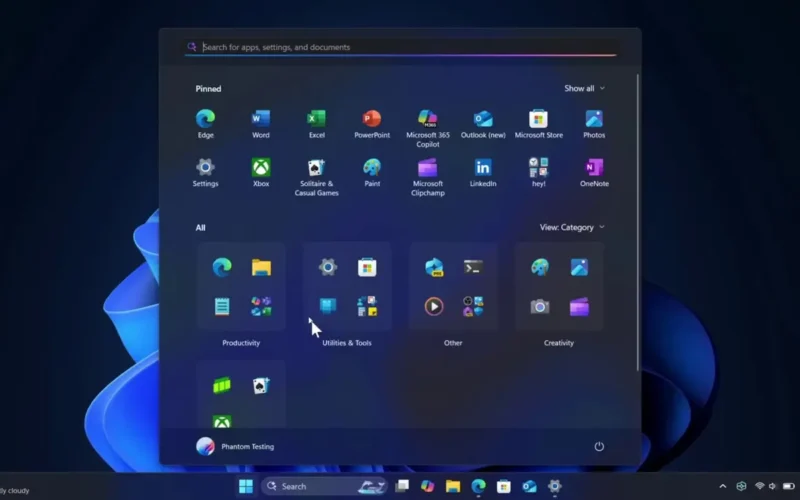Open the View: Category dropdown
Screen dimensions: 800x500
click(x=572, y=227)
